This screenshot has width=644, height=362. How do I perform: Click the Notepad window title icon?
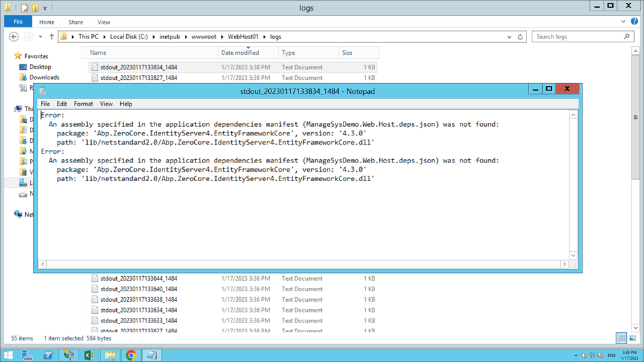click(43, 90)
